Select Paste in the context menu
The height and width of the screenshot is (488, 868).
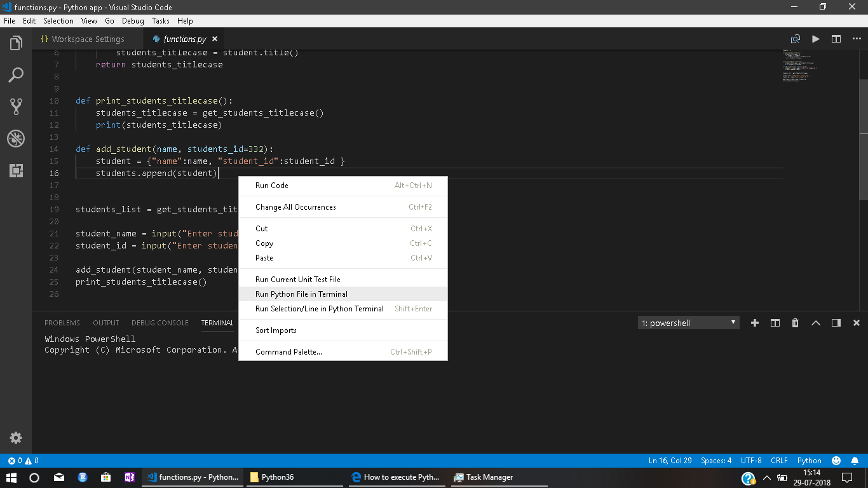(x=343, y=258)
